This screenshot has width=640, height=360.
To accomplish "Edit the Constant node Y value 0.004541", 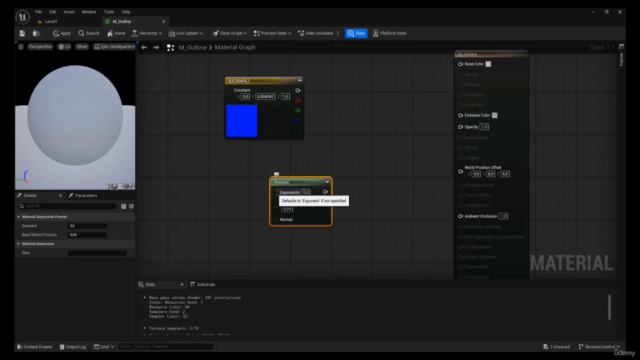I will [265, 97].
